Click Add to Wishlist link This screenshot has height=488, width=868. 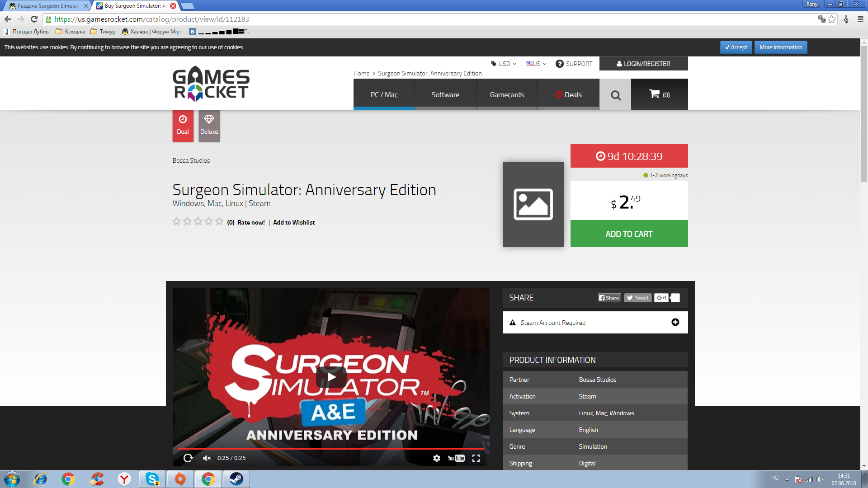click(294, 222)
